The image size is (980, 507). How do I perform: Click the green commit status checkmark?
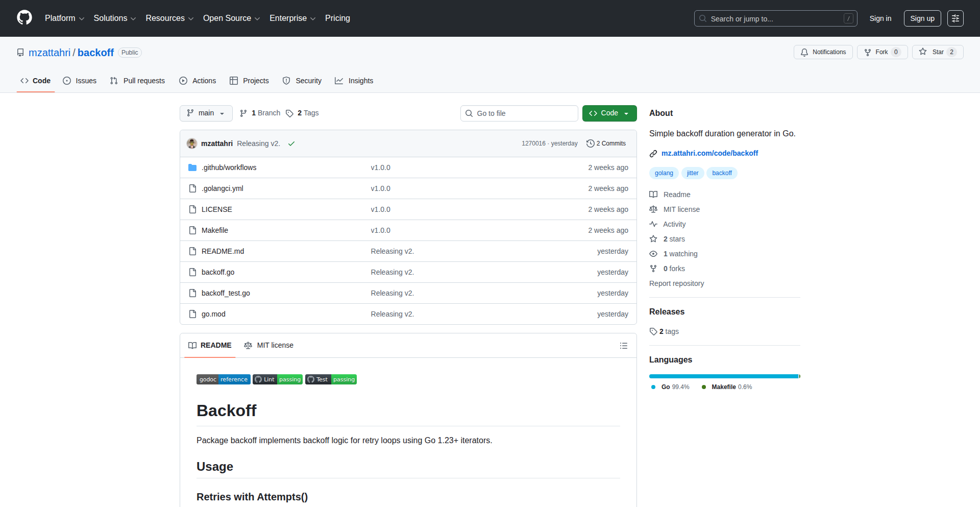pos(291,143)
